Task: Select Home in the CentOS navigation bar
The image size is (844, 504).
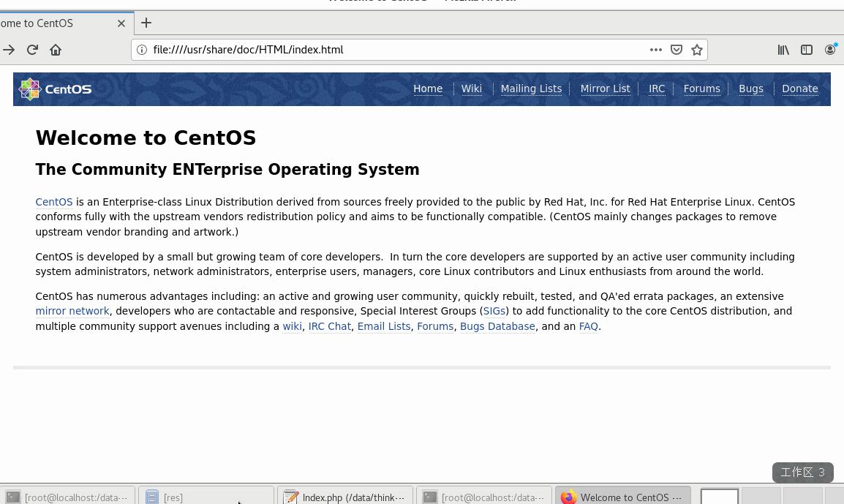Action: tap(428, 89)
